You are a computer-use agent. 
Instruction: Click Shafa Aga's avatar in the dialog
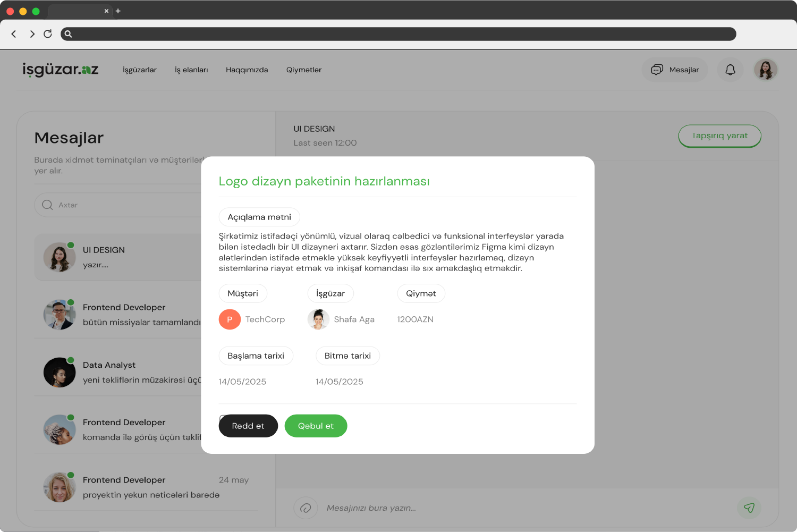[x=318, y=319]
